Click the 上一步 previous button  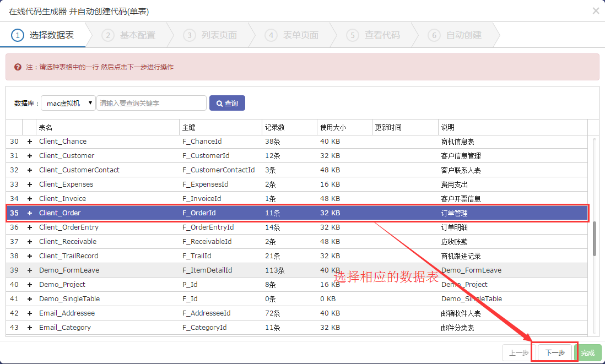pyautogui.click(x=518, y=353)
